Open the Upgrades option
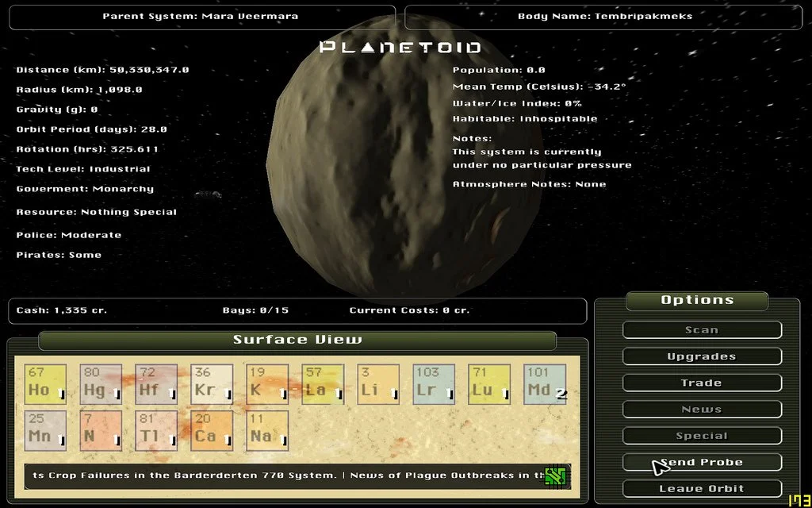Screen dimensions: 812x508 (702, 356)
